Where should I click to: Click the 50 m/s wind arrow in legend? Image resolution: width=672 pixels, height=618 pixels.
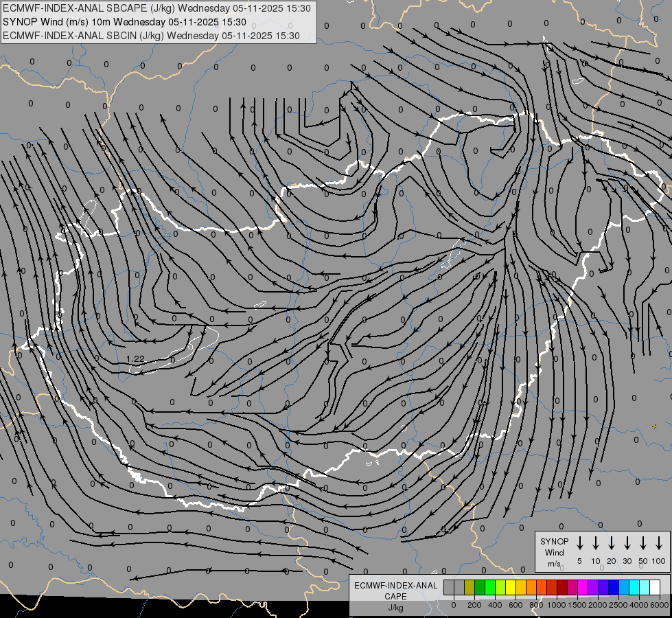[643, 542]
